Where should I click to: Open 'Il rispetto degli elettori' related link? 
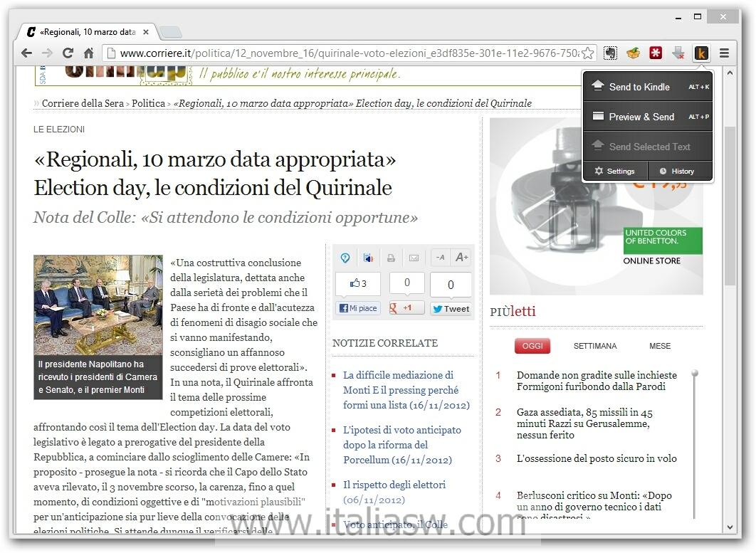pyautogui.click(x=394, y=493)
